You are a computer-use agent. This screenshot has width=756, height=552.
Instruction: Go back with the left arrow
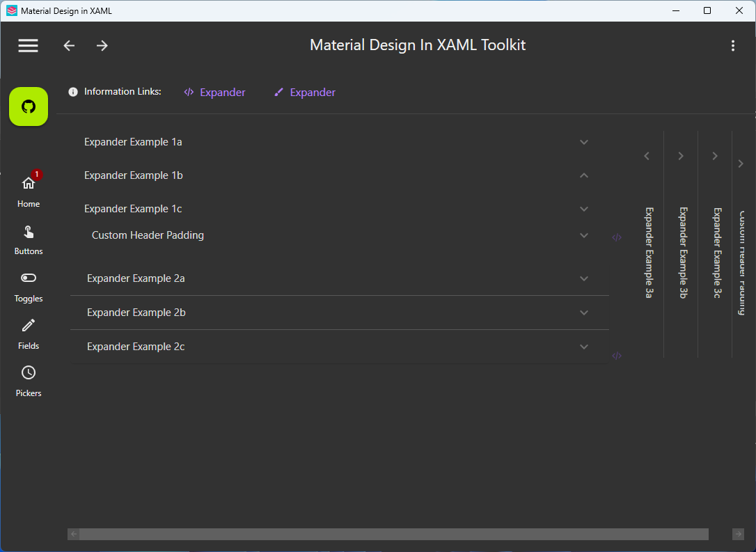[69, 45]
